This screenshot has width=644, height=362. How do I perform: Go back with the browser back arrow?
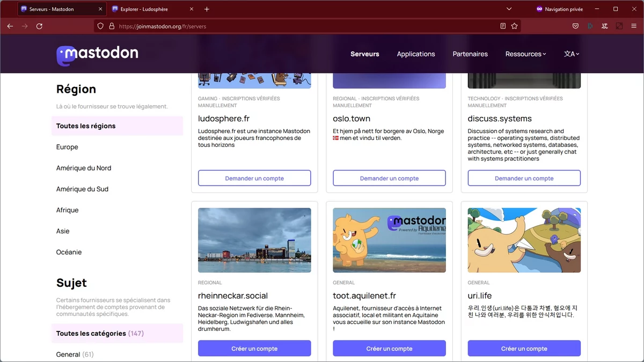click(x=10, y=26)
